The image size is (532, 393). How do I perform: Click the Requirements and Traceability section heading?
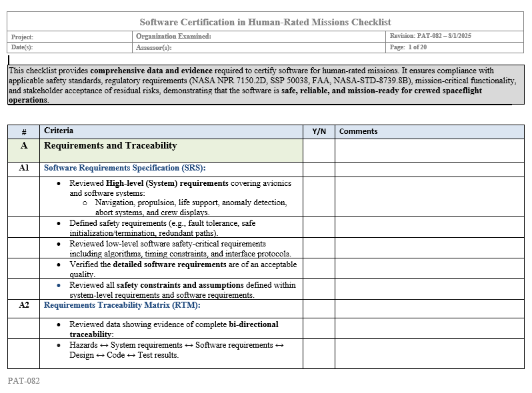click(110, 146)
